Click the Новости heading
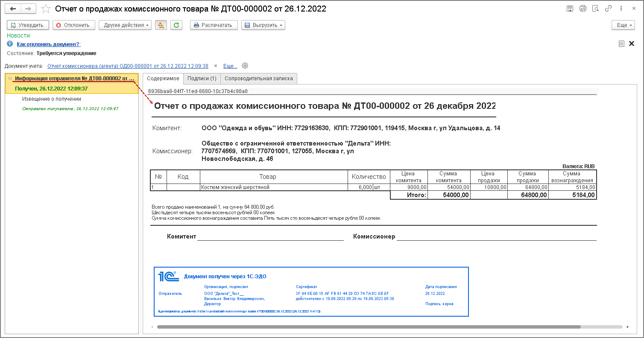644x338 pixels. (18, 35)
